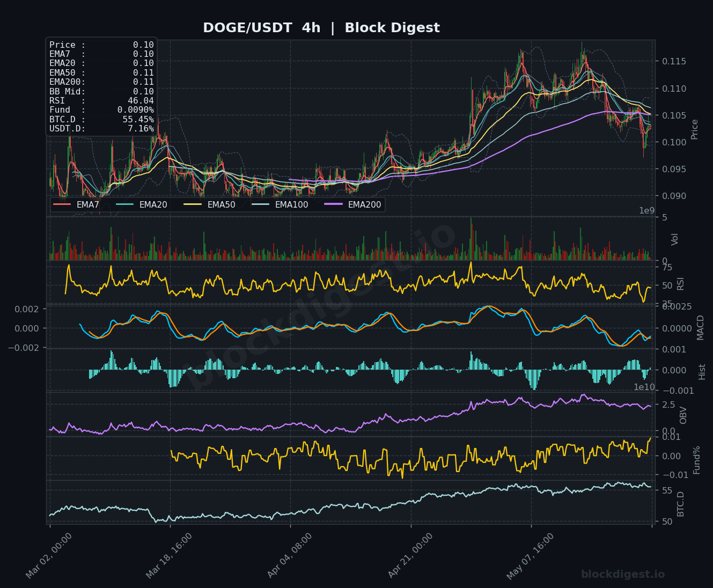Click the 2.5 tick on OBV axis
The image size is (713, 588).
pos(669,405)
